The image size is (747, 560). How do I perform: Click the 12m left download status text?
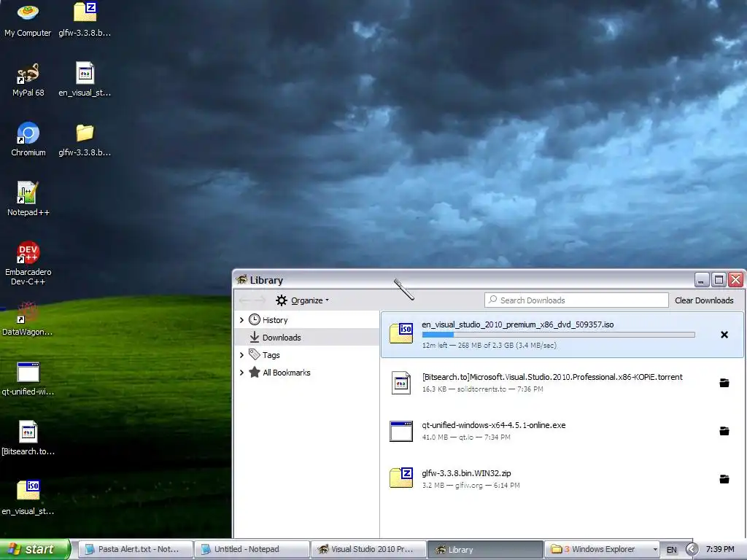point(489,345)
